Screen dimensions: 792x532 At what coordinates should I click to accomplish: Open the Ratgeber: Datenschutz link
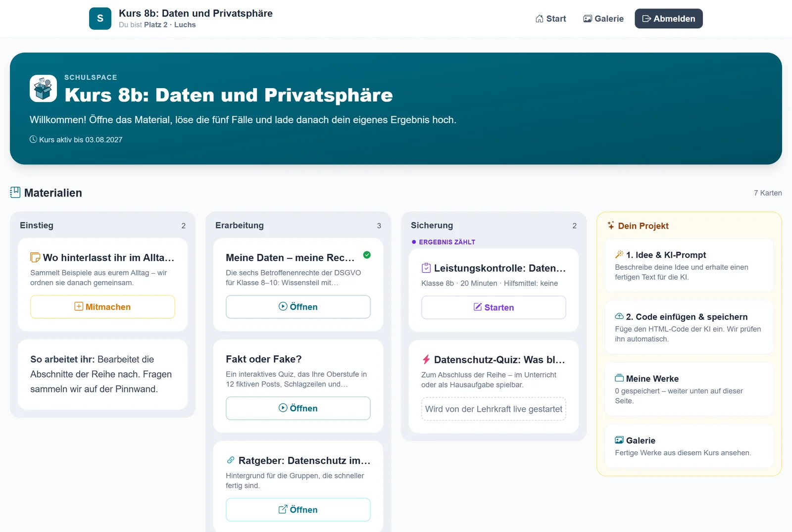coord(298,510)
